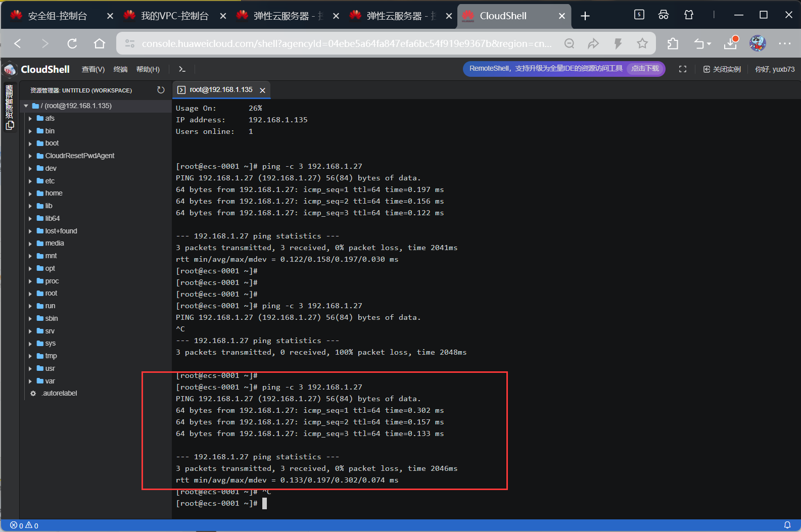Click the lightning bolt icon in address bar
This screenshot has width=801, height=532.
(618, 43)
